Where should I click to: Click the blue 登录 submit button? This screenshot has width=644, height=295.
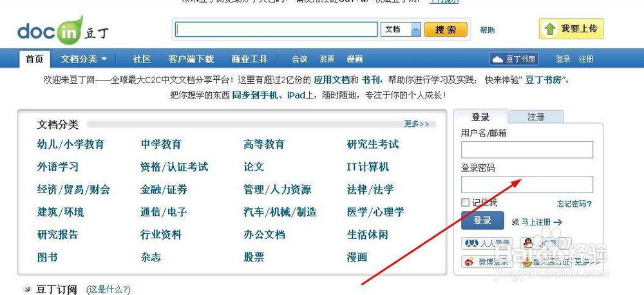482,221
